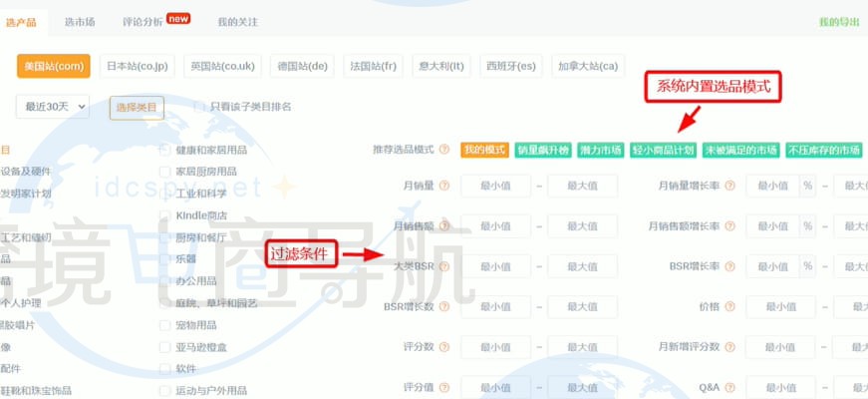This screenshot has width=868, height=399.
Task: Open help icon next to 价格
Action: coord(729,306)
